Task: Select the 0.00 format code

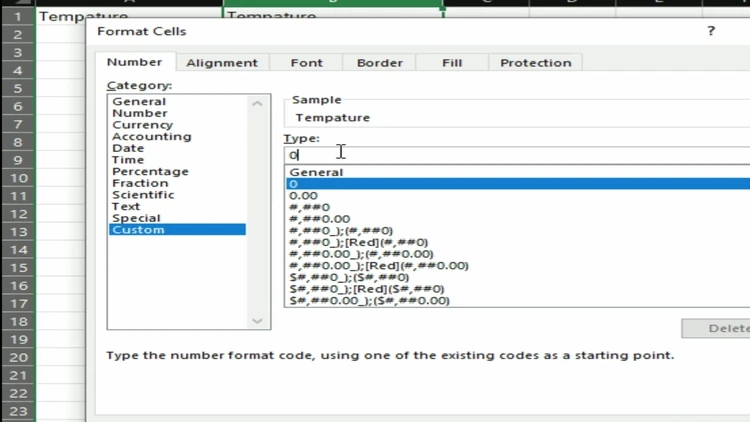Action: click(518, 196)
